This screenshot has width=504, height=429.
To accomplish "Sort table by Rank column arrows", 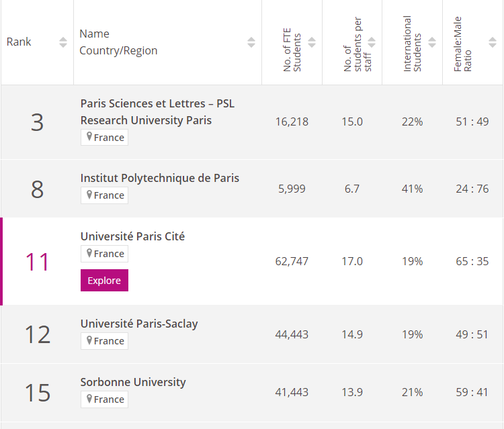I will [63, 42].
